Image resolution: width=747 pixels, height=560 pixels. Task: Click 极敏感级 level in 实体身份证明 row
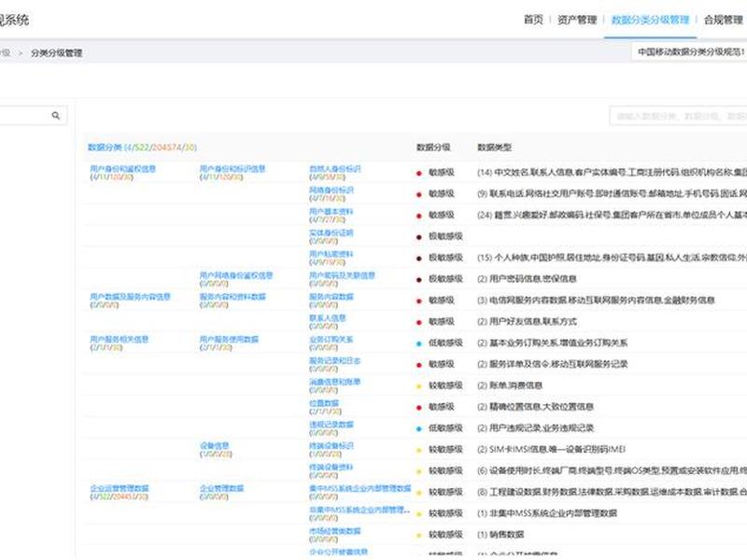pos(445,236)
